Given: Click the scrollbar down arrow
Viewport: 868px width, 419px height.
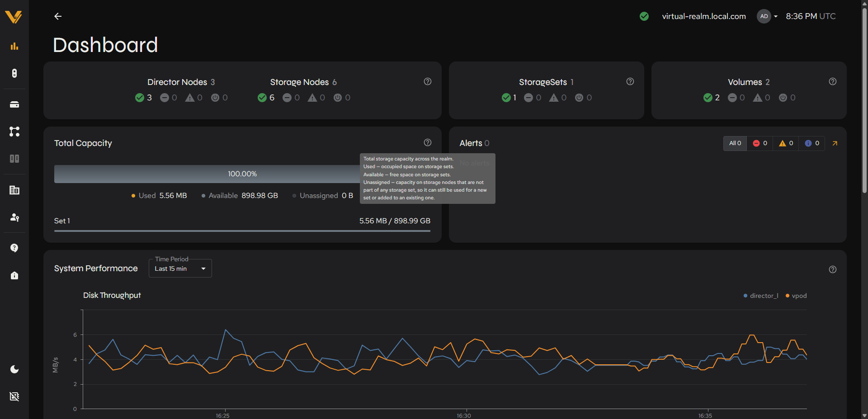Looking at the screenshot, I should click(864, 415).
